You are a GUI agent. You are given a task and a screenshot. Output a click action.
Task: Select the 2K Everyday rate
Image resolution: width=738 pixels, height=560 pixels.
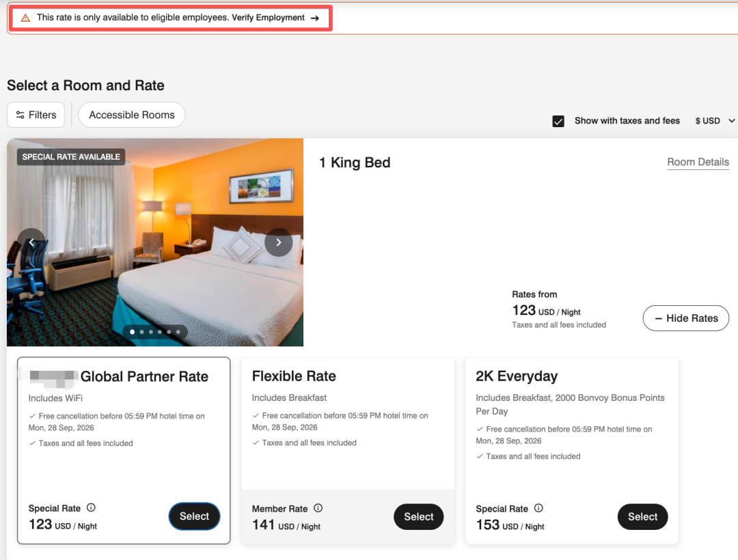point(642,517)
